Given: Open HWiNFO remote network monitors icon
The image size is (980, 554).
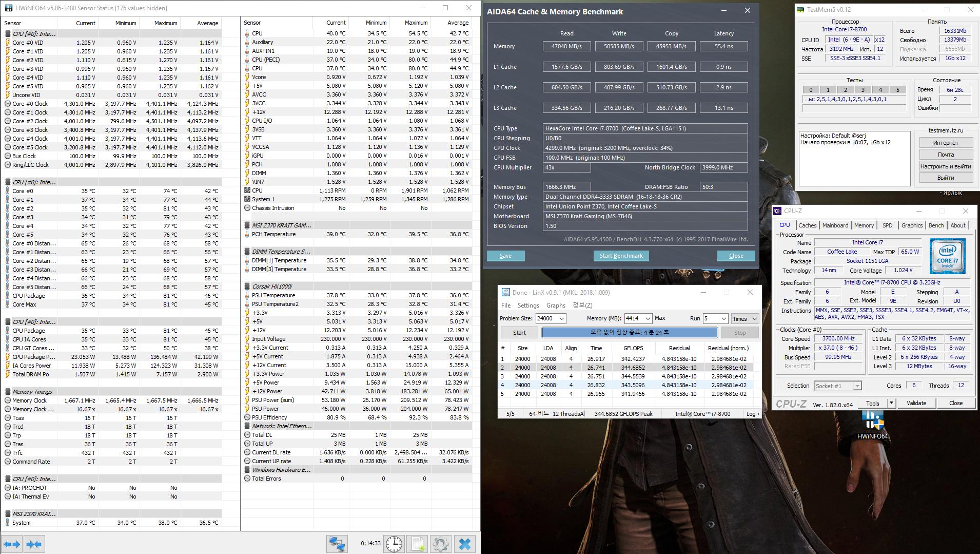Looking at the screenshot, I should pyautogui.click(x=337, y=544).
